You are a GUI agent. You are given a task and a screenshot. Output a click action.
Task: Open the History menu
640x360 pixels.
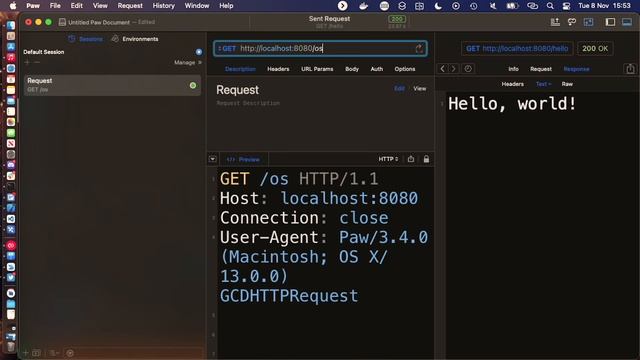coord(164,6)
